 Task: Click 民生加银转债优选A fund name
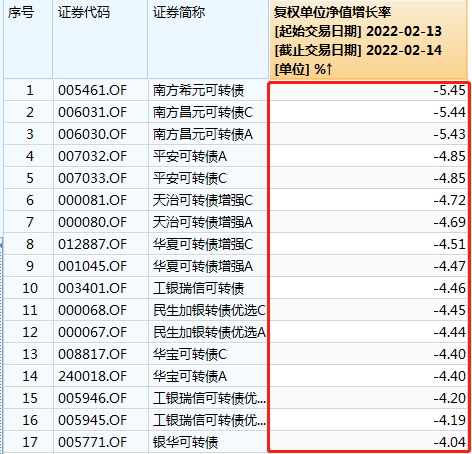tap(209, 332)
